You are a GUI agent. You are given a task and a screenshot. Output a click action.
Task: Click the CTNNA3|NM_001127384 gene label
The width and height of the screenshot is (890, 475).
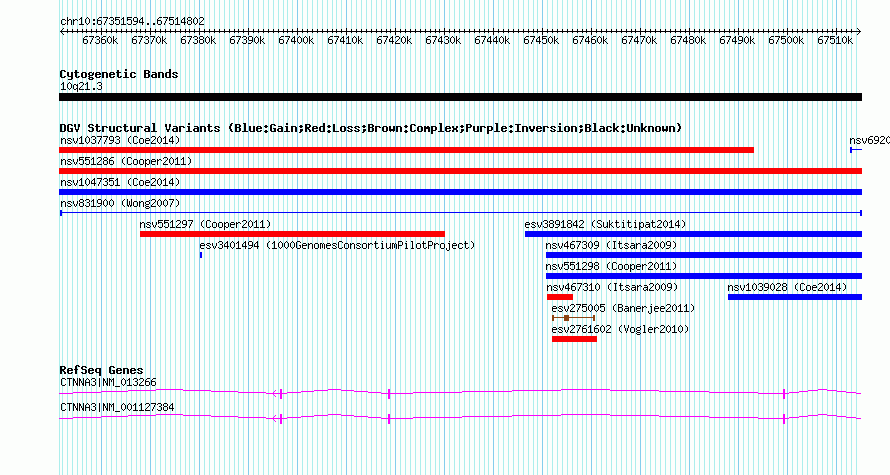click(x=117, y=407)
